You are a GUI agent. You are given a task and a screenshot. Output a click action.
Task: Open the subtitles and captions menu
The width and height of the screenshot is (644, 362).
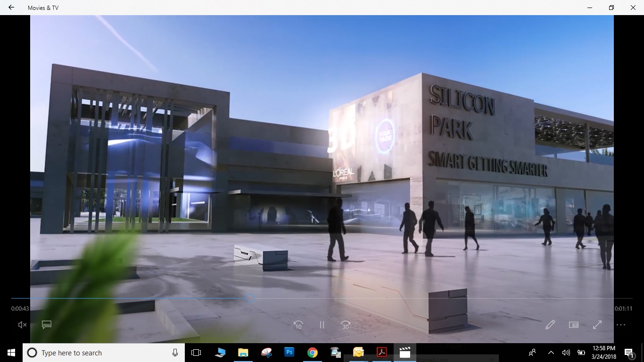pyautogui.click(x=46, y=325)
